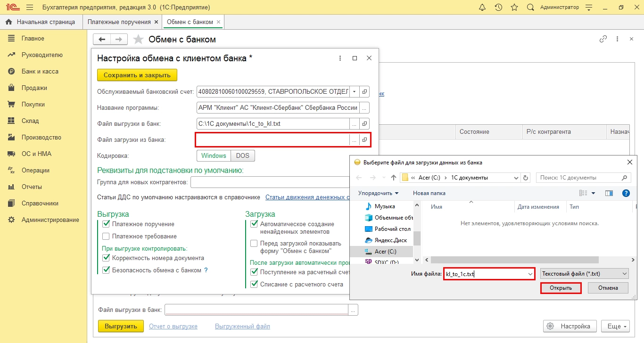Toggle preview pane in file dialog
Screen dimensions: 644x343
(x=609, y=193)
